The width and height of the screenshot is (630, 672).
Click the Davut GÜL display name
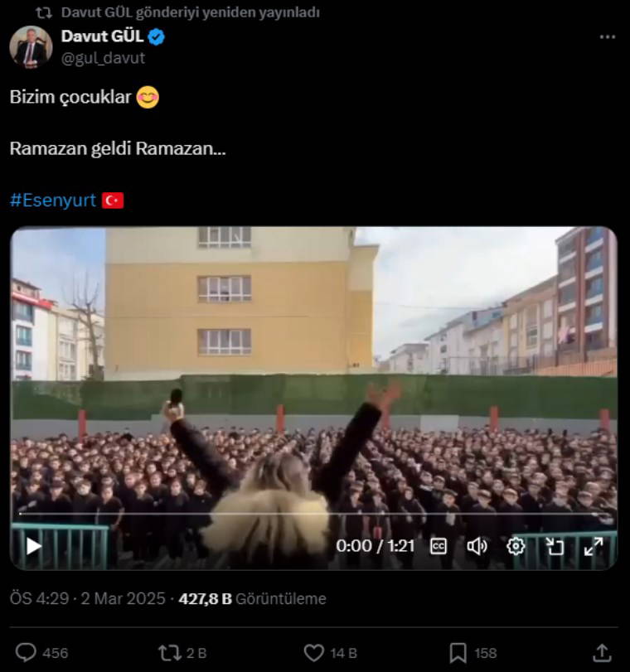point(102,36)
